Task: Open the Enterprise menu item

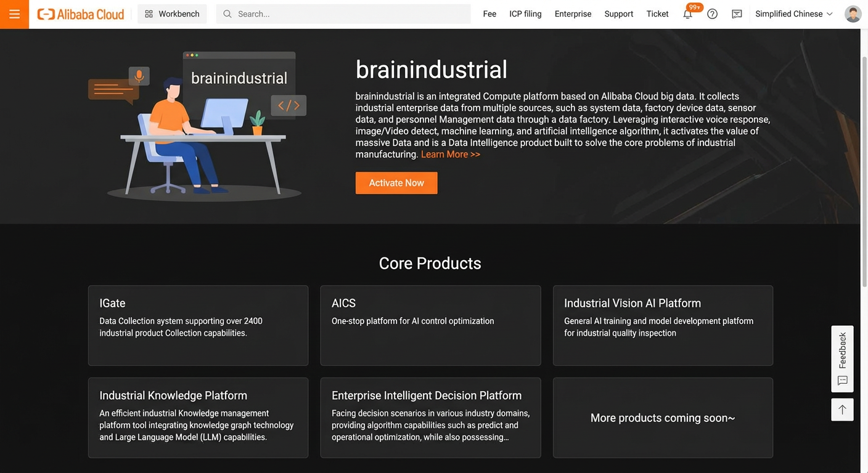Action: click(x=573, y=14)
